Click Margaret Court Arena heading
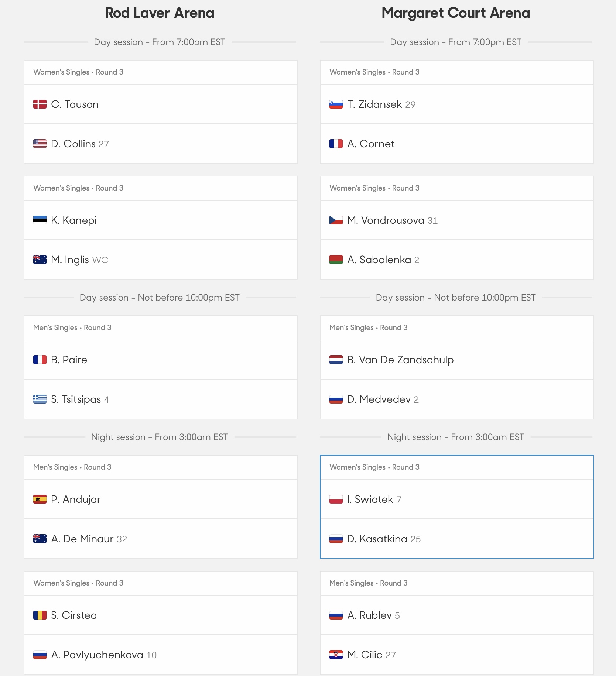616x676 pixels. (456, 13)
